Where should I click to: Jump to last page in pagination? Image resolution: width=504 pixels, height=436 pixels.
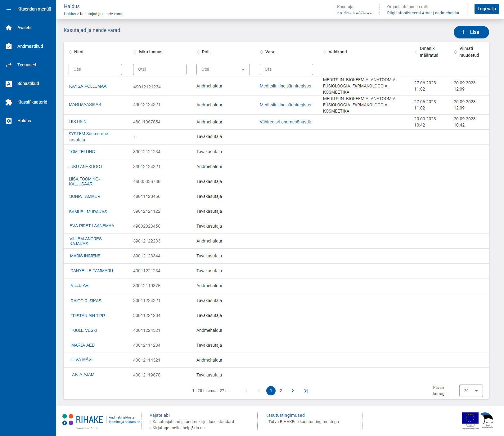coord(306,391)
